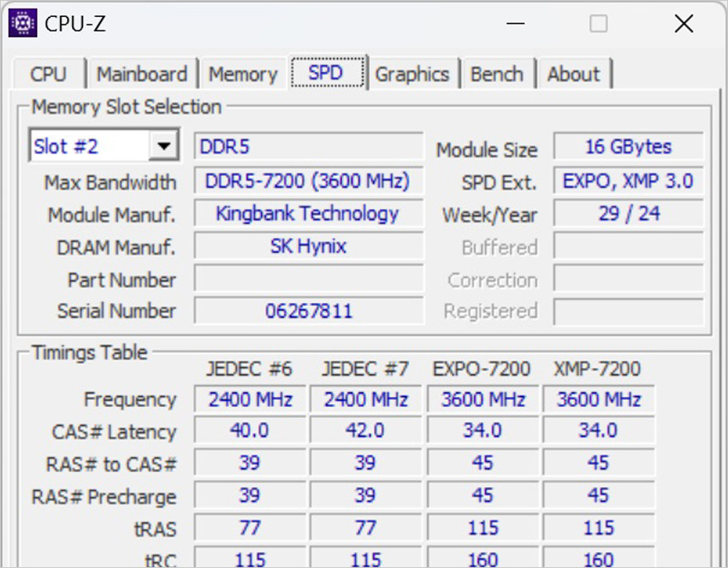The image size is (728, 568).
Task: Select the JEDEC #7 tRAS value 77
Action: pos(366,527)
